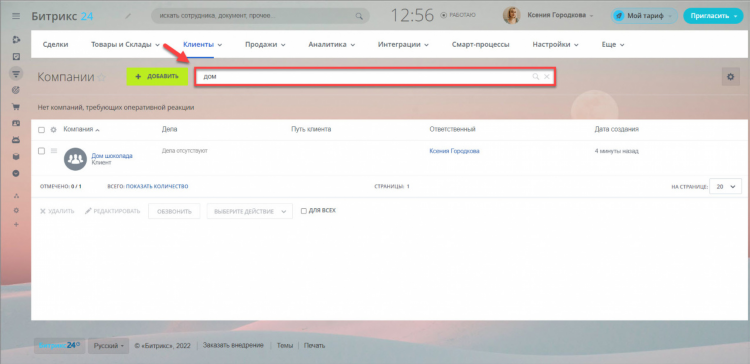This screenshot has width=750, height=364.
Task: Click the magnifier in company search field
Action: (x=536, y=77)
